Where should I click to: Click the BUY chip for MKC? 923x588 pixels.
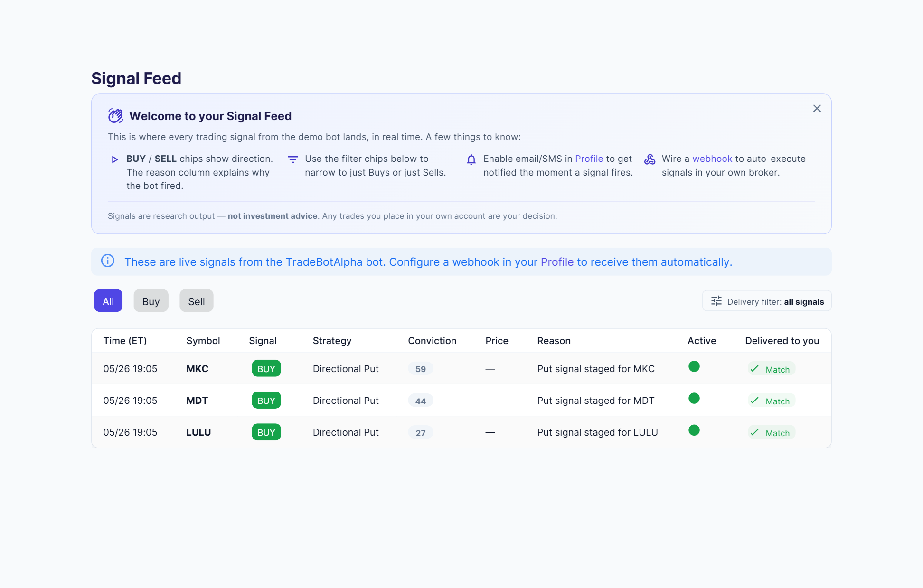[x=266, y=369]
